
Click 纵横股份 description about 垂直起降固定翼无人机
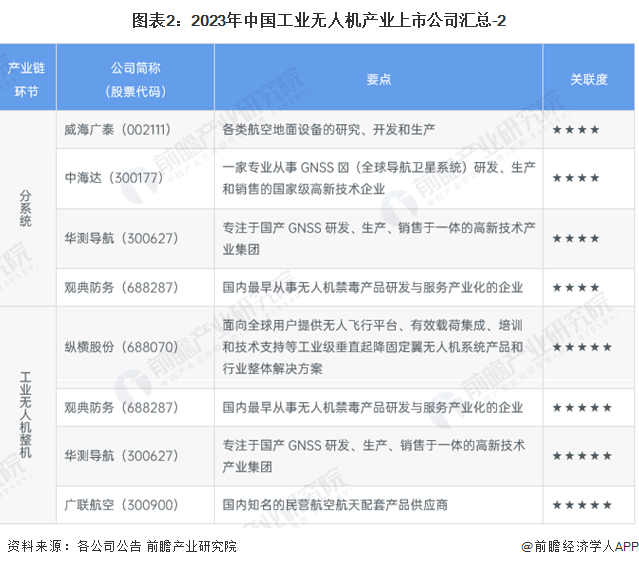[x=372, y=347]
